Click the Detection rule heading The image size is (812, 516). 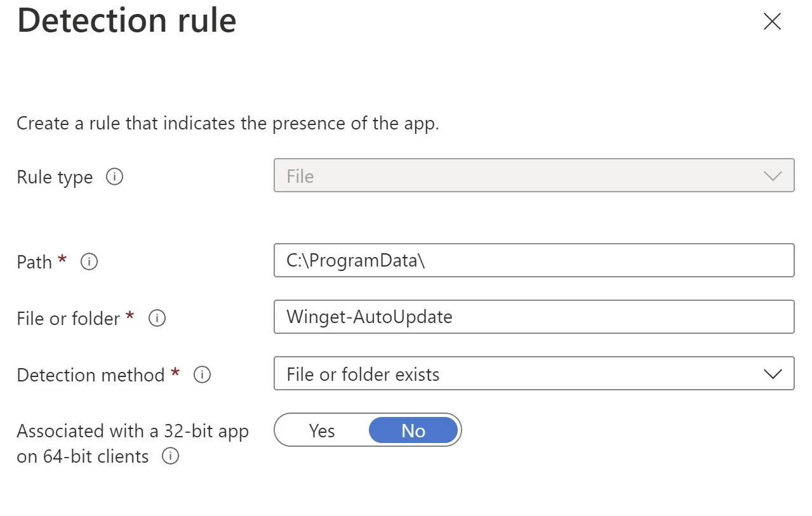point(127,20)
